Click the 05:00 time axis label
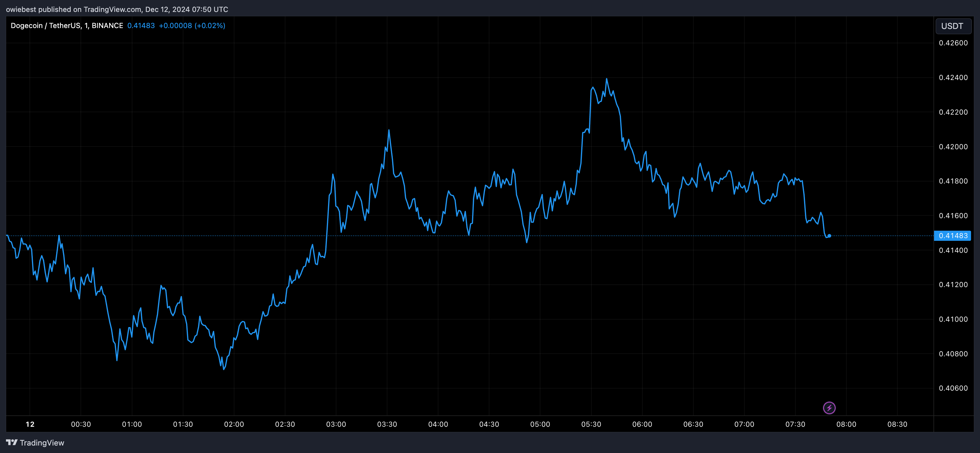The width and height of the screenshot is (980, 453). (x=540, y=424)
